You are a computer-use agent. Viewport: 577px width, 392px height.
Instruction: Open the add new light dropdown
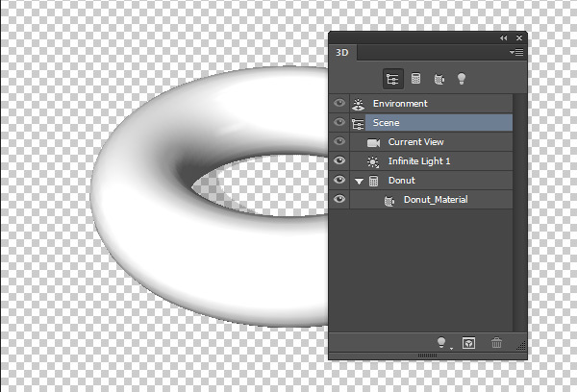click(x=443, y=342)
